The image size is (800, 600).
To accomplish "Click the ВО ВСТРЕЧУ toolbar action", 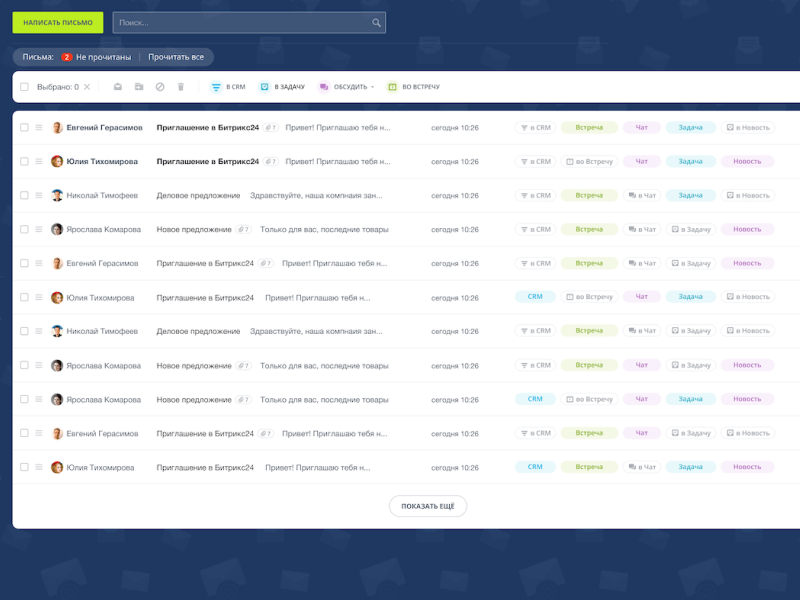I will 414,87.
